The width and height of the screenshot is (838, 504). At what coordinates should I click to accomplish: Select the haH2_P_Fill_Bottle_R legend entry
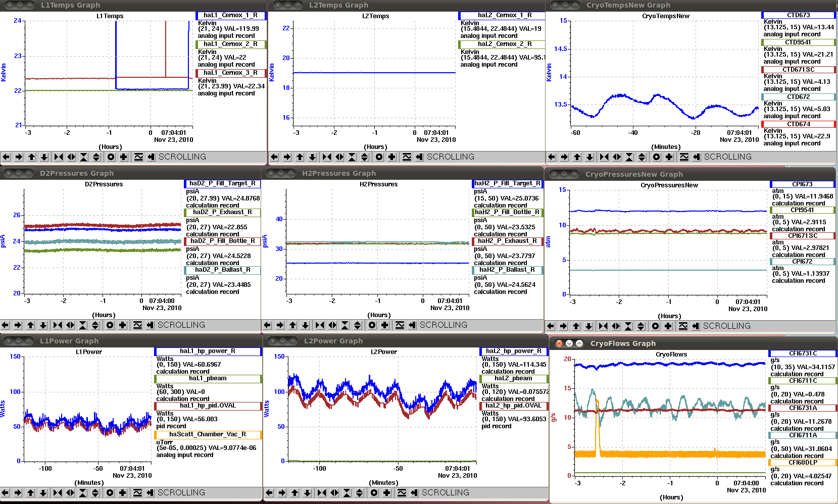click(508, 213)
